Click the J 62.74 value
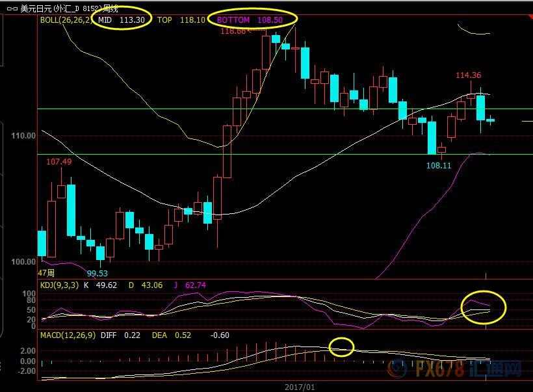 coord(190,285)
